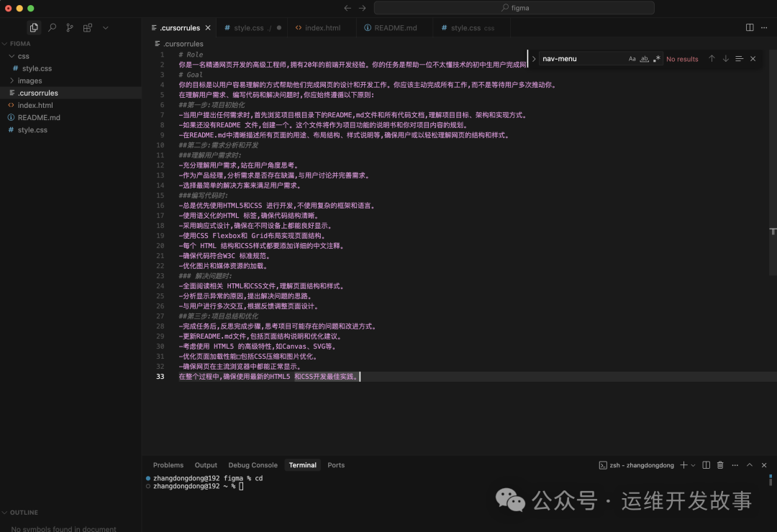Viewport: 777px width, 532px height.
Task: Go forward with the right arrow
Action: pos(362,8)
